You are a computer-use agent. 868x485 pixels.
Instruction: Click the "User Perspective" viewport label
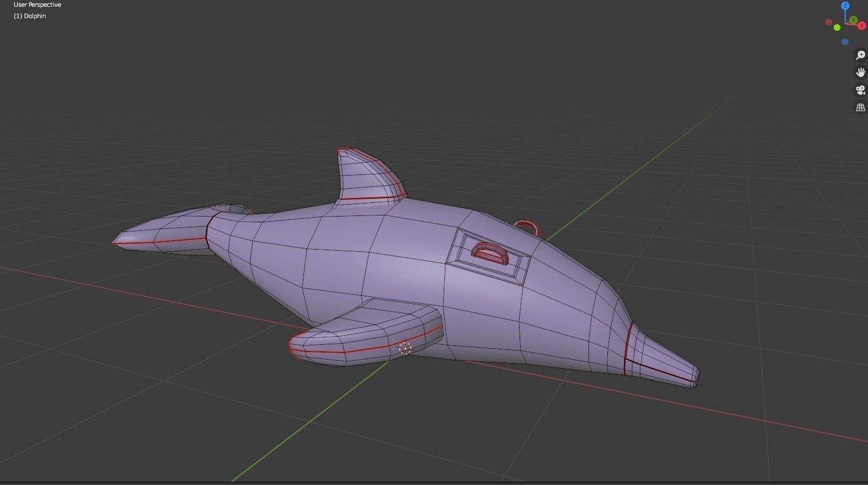[x=38, y=5]
